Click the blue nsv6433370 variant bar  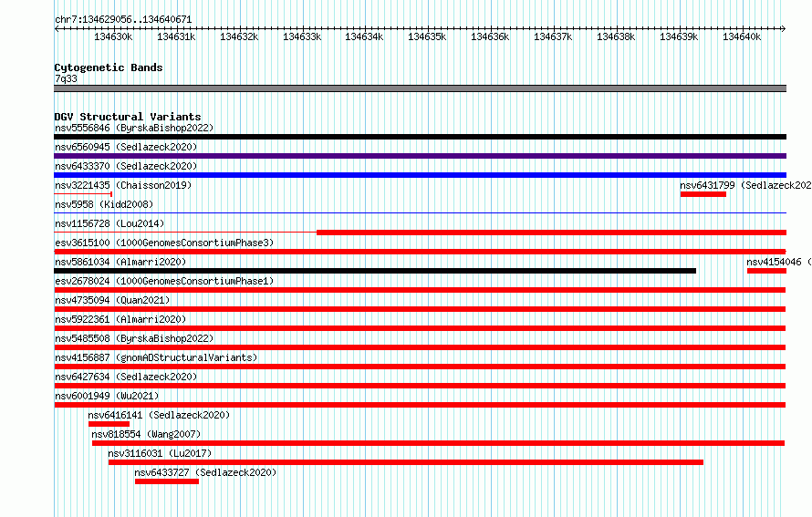click(x=420, y=175)
